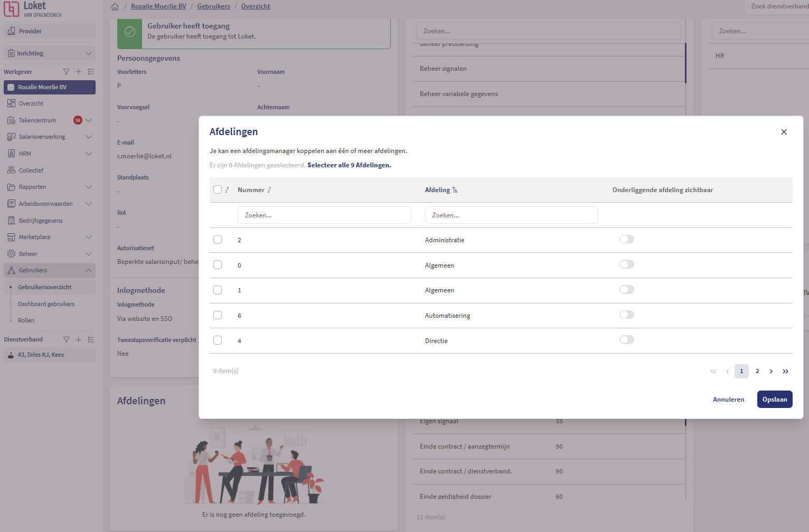Image resolution: width=809 pixels, height=532 pixels.
Task: Jump to last page double-arrow icon
Action: (x=785, y=372)
